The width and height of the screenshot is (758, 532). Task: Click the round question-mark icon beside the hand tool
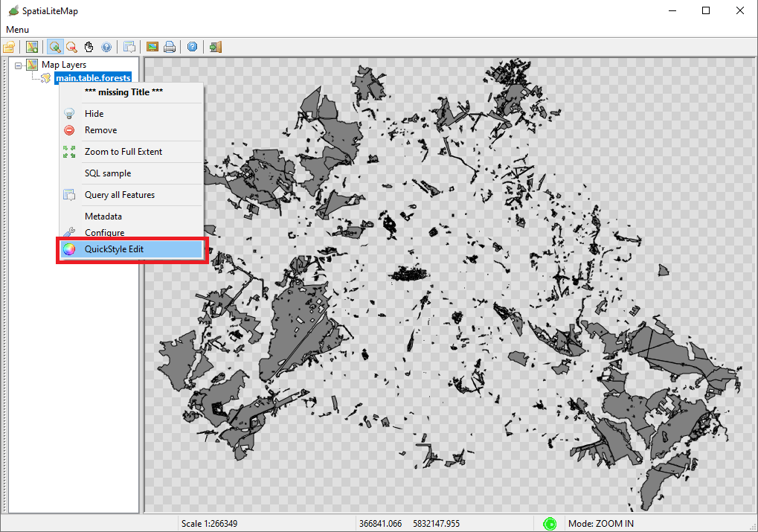[106, 47]
